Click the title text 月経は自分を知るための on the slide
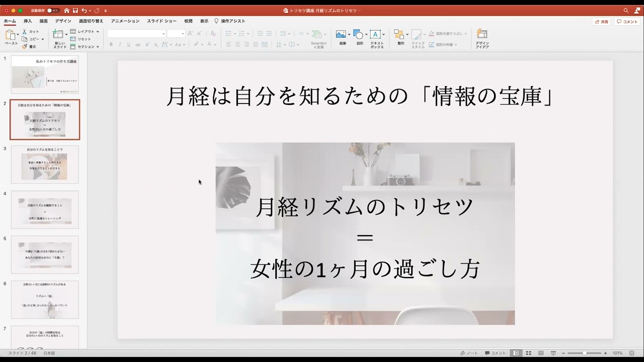 click(287, 96)
